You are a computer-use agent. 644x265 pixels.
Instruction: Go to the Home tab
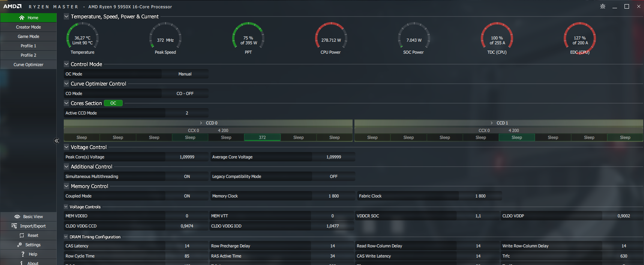click(29, 18)
